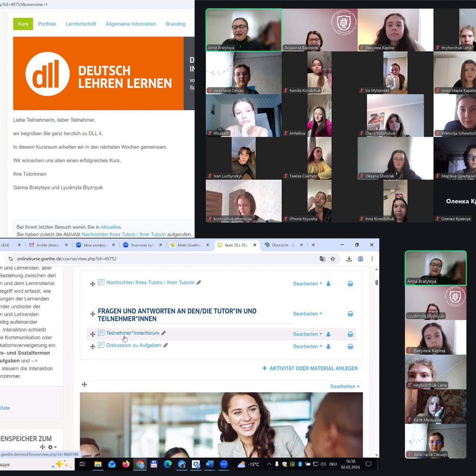Expand Bearbeiten dropdown for Teilnehmer*innenforum
Viewport: 476px width, 476px height.
point(308,334)
